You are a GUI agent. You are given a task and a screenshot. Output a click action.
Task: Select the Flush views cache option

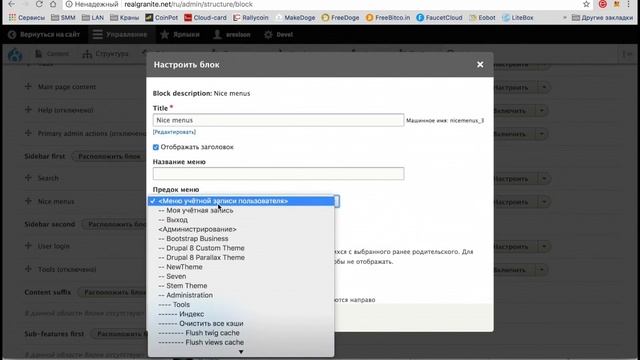[x=241, y=342]
